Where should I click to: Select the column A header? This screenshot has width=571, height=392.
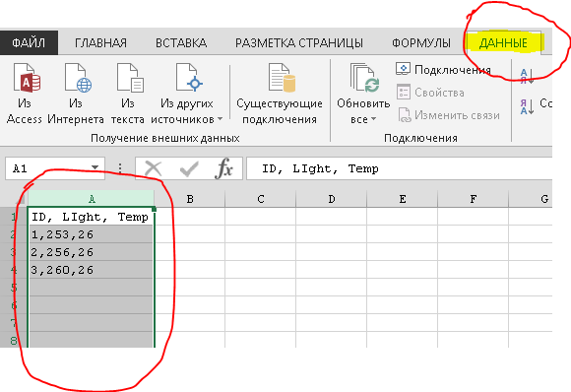click(91, 199)
